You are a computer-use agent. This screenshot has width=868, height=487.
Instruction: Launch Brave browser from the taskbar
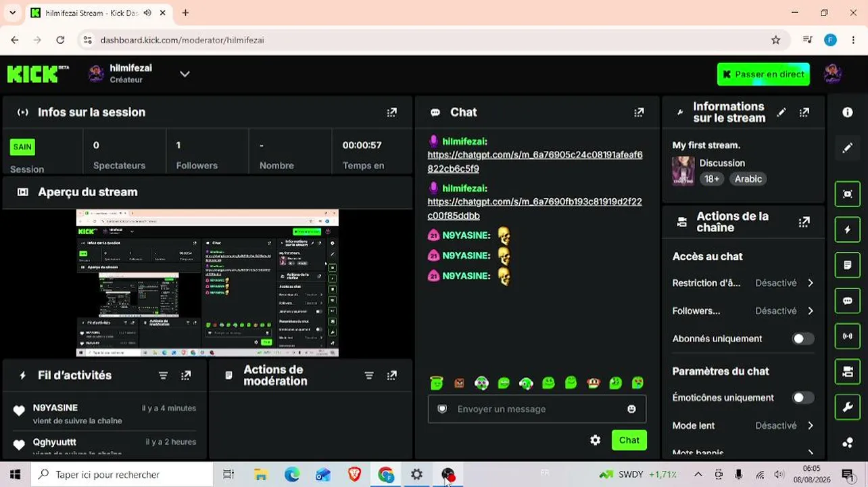tap(354, 475)
